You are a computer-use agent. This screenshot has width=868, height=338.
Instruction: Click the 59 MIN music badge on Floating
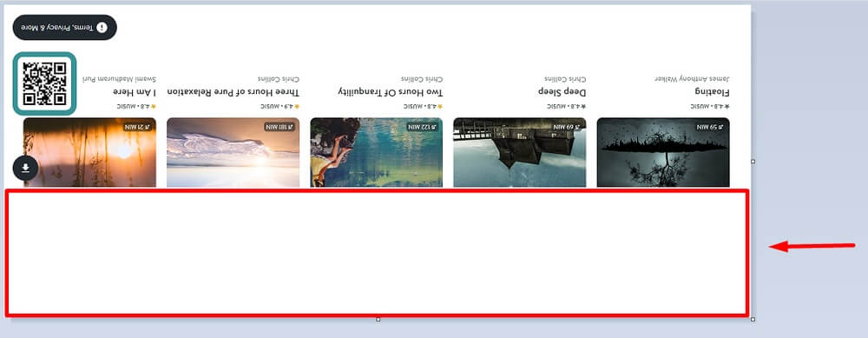(x=710, y=127)
